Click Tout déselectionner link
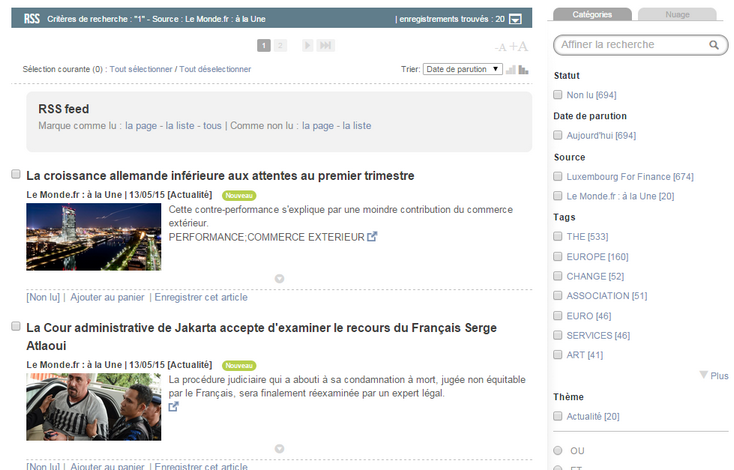 tap(215, 69)
